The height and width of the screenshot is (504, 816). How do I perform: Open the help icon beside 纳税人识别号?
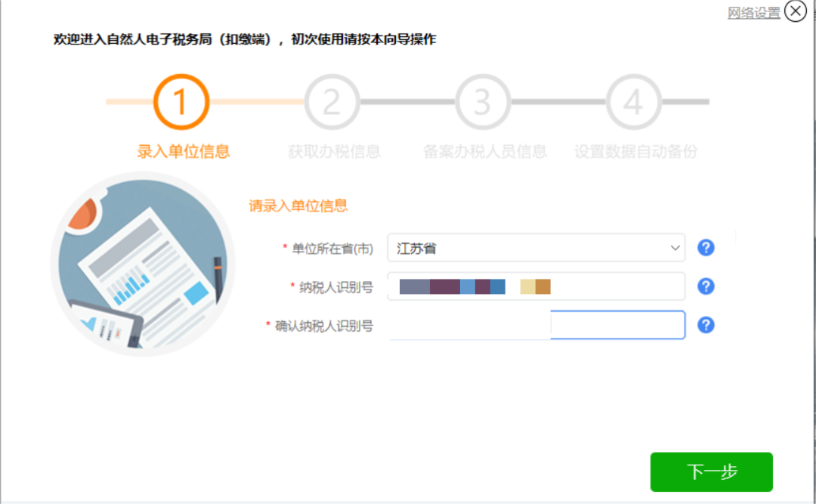tap(706, 286)
